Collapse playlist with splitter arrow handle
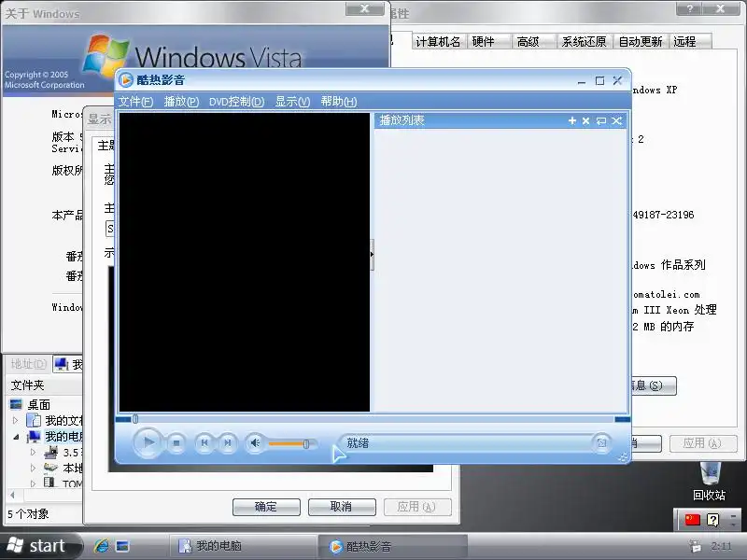Screen dimensions: 747x560 tap(372, 254)
